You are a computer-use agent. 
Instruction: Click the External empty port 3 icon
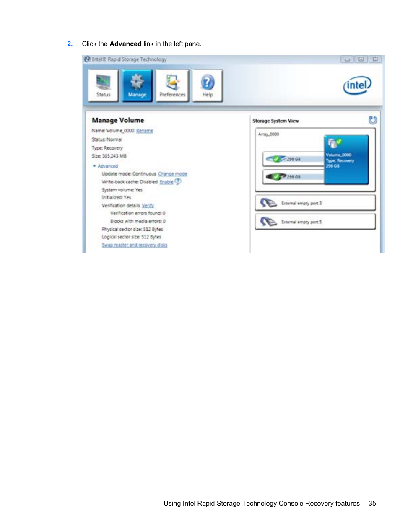pyautogui.click(x=268, y=203)
